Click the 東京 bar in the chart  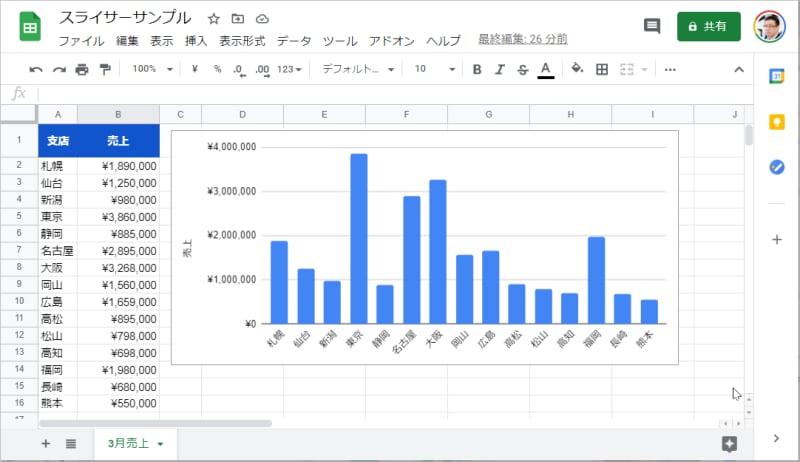359,239
